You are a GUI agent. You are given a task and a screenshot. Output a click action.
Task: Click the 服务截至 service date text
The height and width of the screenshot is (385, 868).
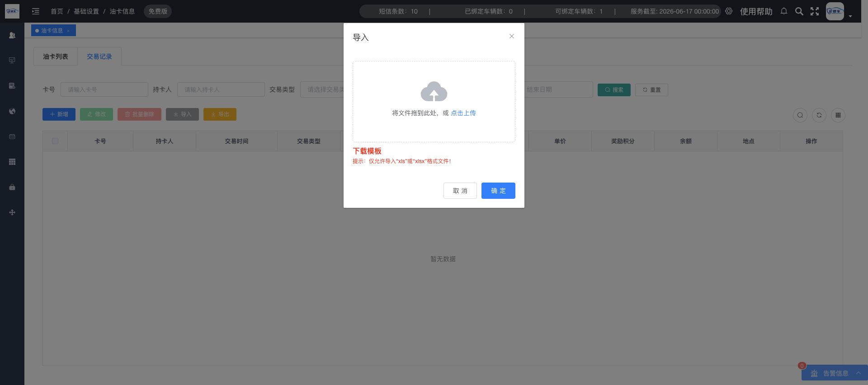675,11
